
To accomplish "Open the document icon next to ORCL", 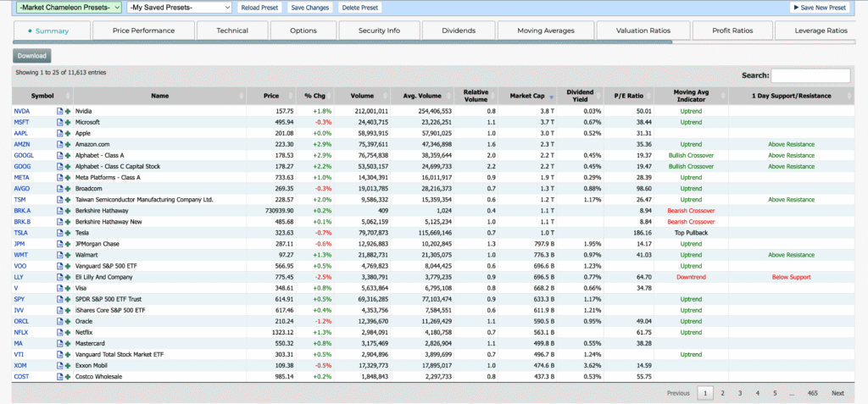I will point(60,322).
